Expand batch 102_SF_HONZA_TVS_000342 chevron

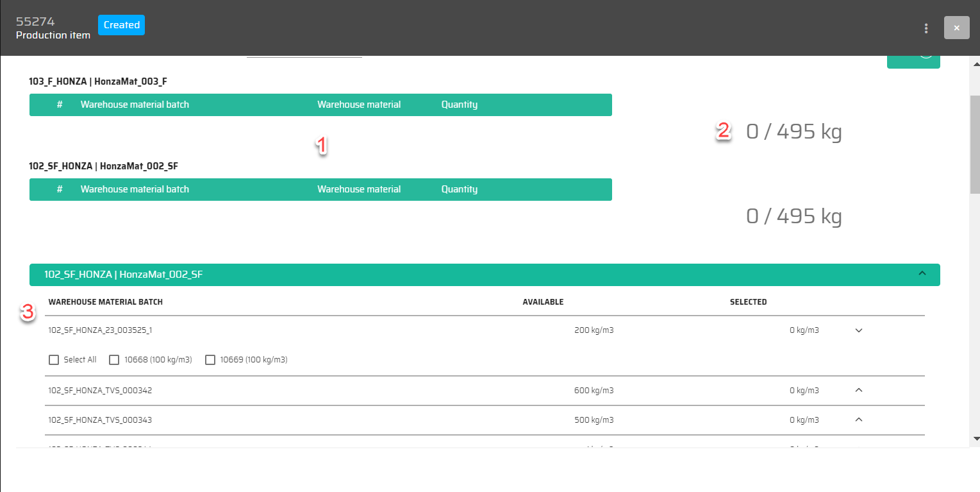(860, 390)
